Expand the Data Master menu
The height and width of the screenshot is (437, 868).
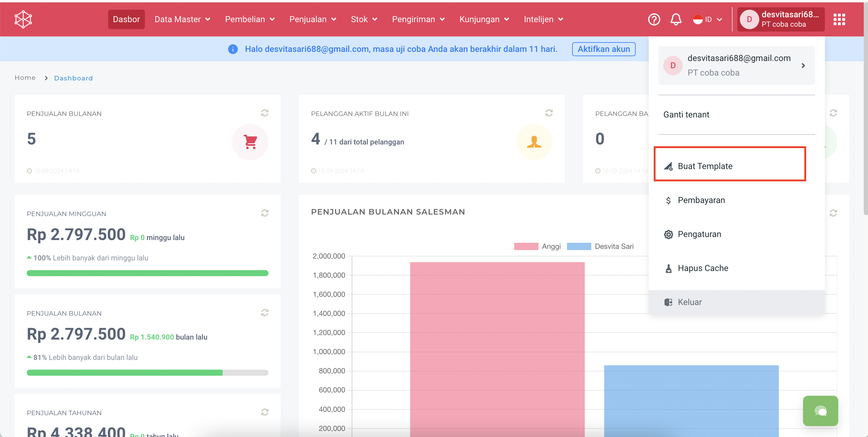click(182, 19)
